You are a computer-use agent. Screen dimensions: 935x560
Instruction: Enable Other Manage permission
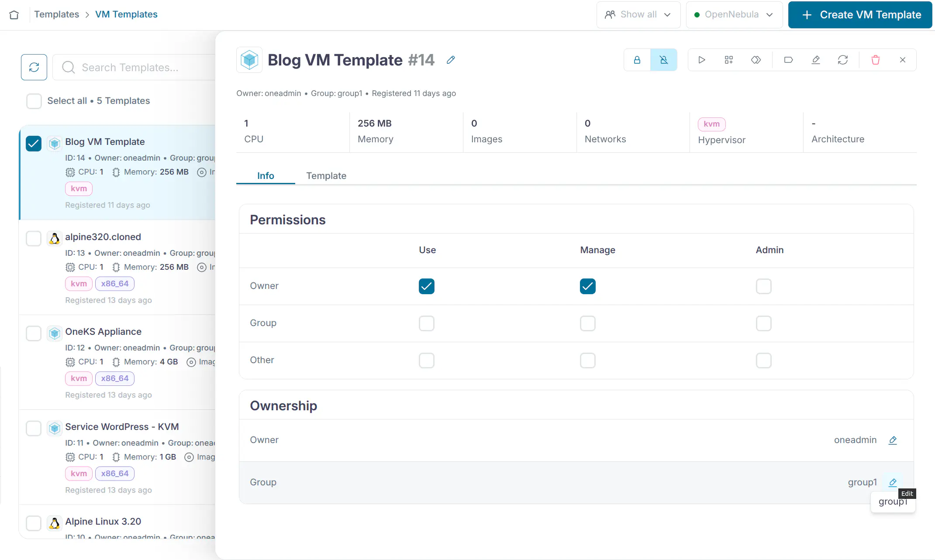tap(588, 361)
